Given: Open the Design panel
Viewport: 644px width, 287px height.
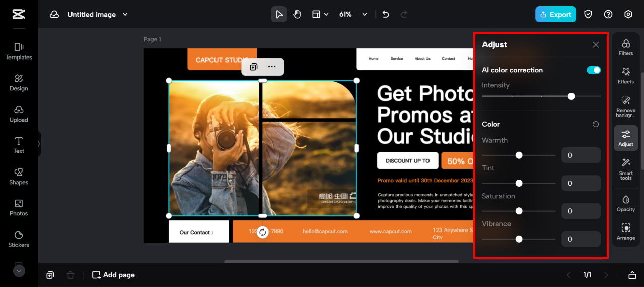Looking at the screenshot, I should (x=19, y=83).
